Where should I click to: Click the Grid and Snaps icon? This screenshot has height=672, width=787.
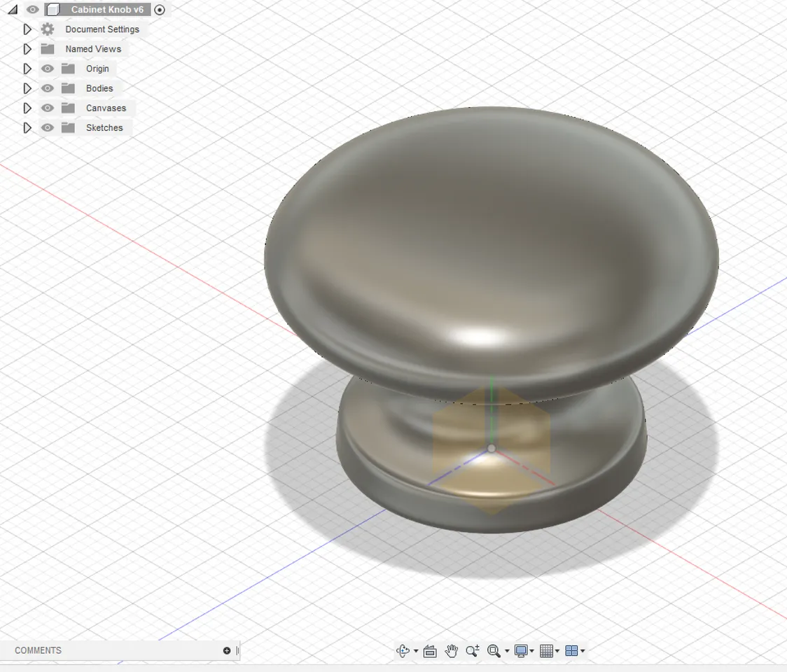548,650
